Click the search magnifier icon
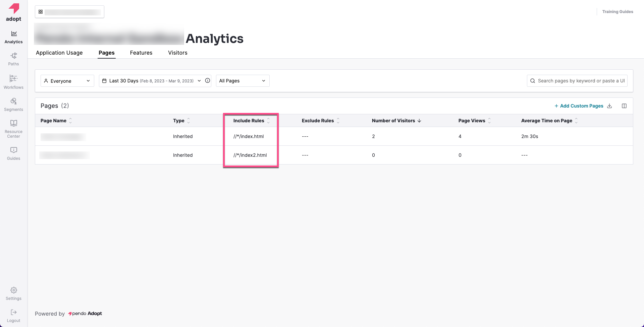644x327 pixels. pyautogui.click(x=532, y=81)
